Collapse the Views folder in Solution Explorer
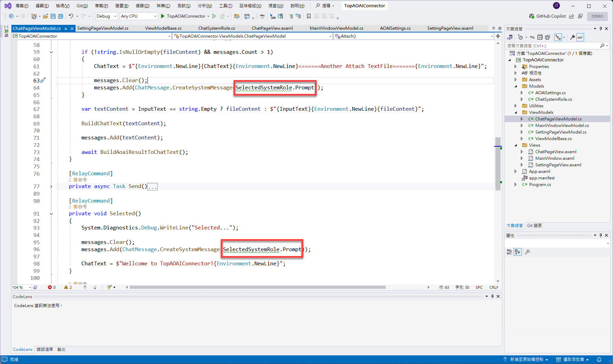Viewport: 613px width, 364px height. (516, 145)
